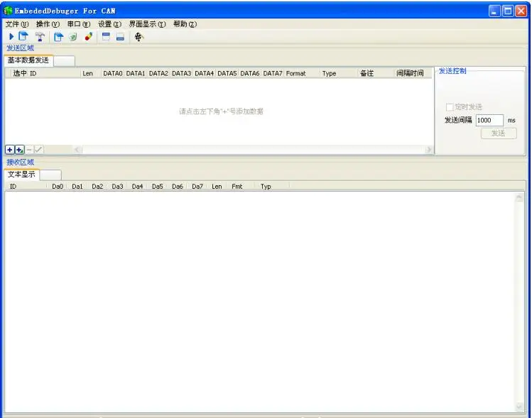Screen dimensions: 532x418
Task: Click the send list right scroll arrow
Action: tap(429, 150)
